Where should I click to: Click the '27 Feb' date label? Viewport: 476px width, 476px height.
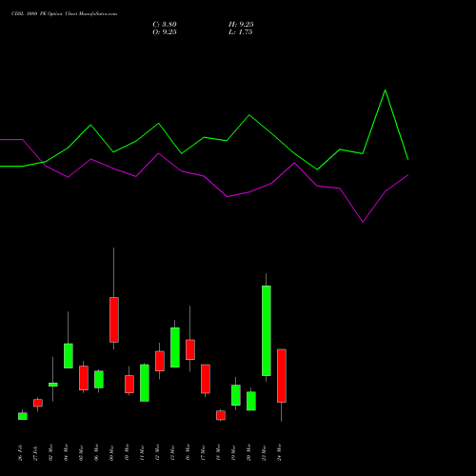[36, 453]
